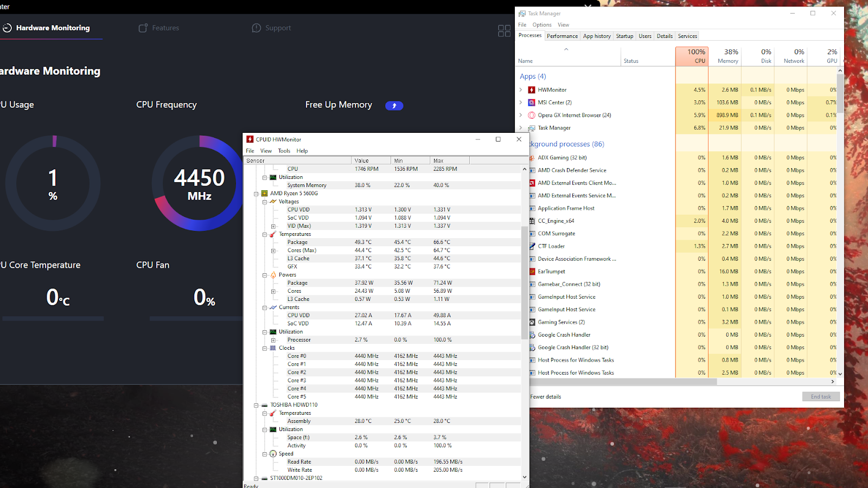Click the MSI Center icon in Task Manager list
Image resolution: width=868 pixels, height=488 pixels.
click(532, 102)
